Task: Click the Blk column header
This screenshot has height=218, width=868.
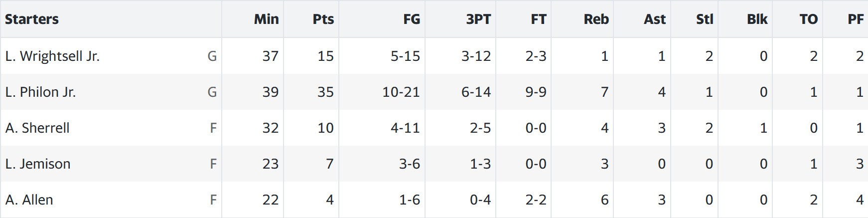Action: [757, 19]
